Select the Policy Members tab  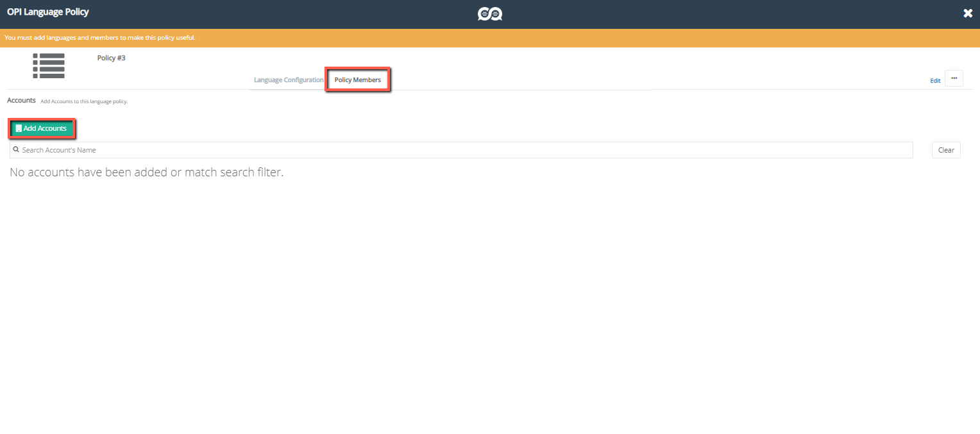[x=357, y=80]
